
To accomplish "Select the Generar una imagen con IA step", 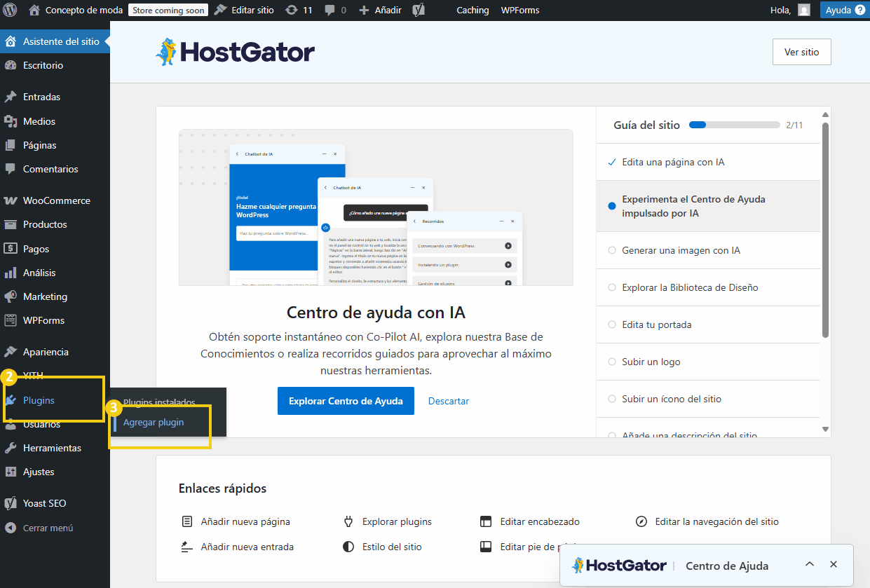I will pyautogui.click(x=708, y=250).
